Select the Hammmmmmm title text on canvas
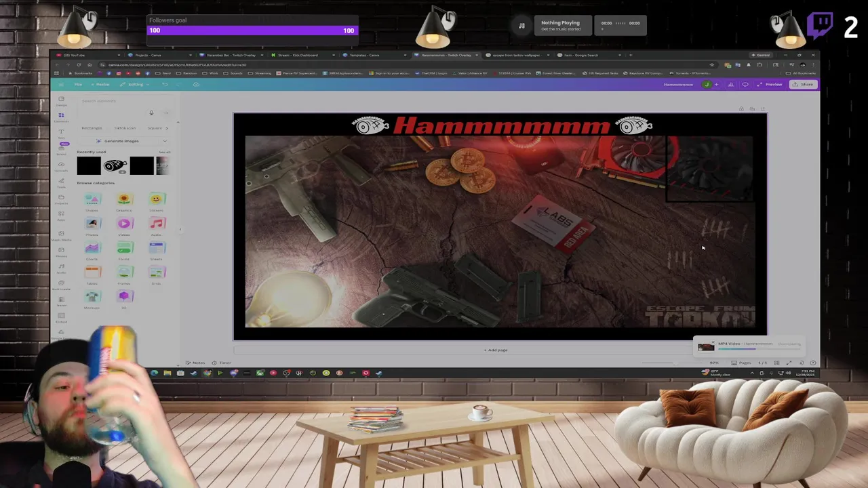The image size is (868, 488). (x=502, y=125)
